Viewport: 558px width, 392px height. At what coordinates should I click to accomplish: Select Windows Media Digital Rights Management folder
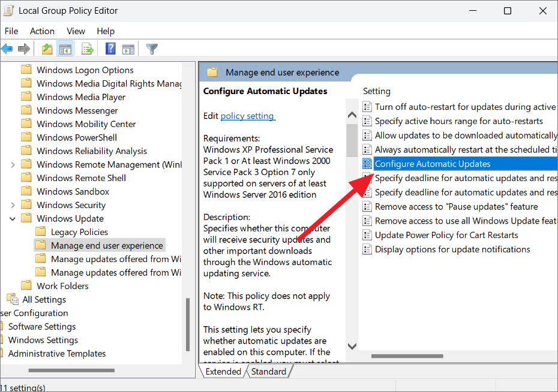109,83
